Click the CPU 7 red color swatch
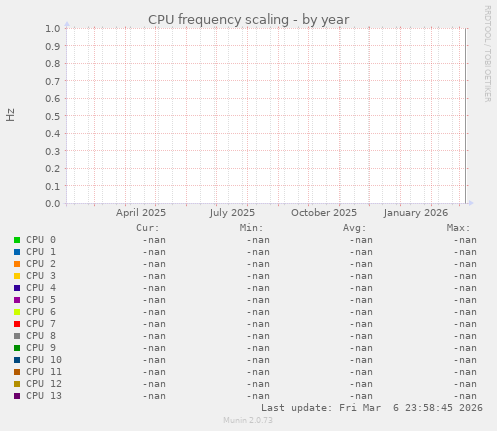Viewport: 497px width, 431px height. [17, 324]
